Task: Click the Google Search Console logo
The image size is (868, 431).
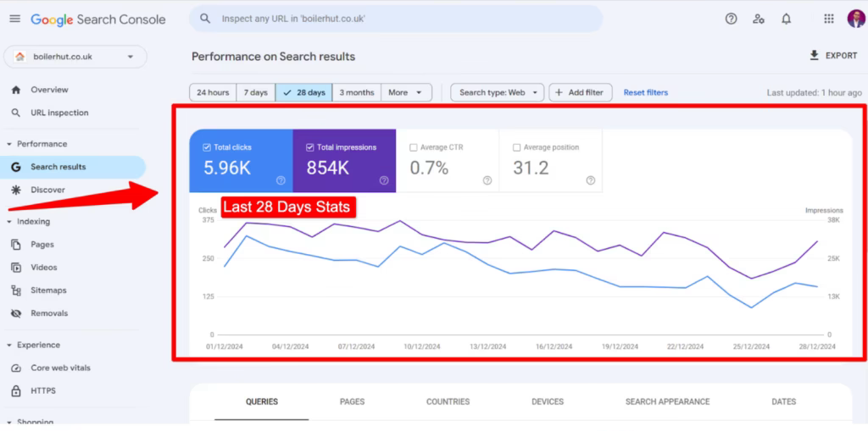Action: click(98, 19)
